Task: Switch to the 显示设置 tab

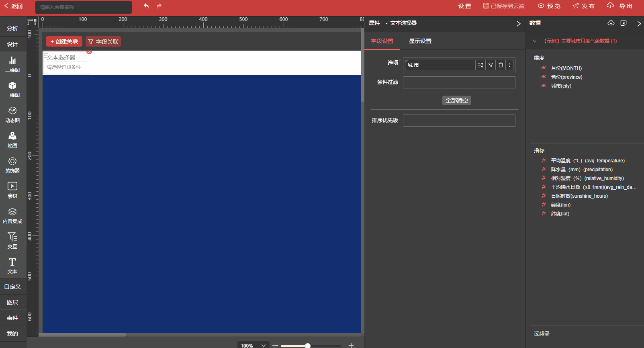Action: point(420,41)
